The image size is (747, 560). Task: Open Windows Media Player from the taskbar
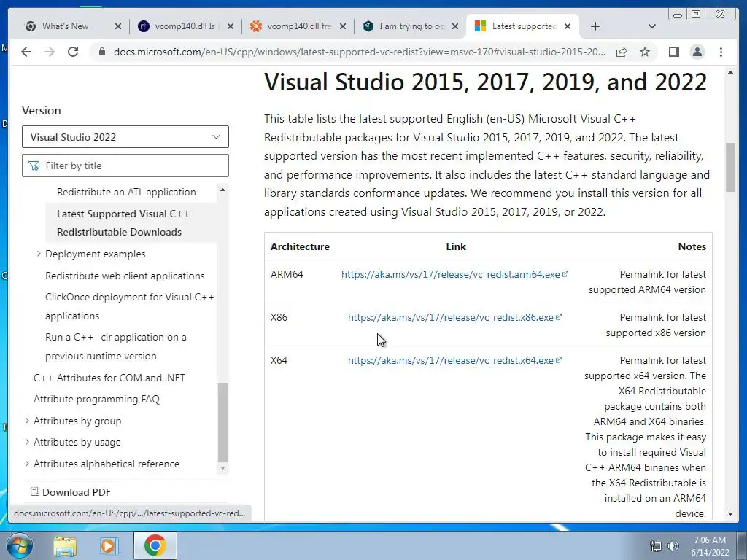108,545
